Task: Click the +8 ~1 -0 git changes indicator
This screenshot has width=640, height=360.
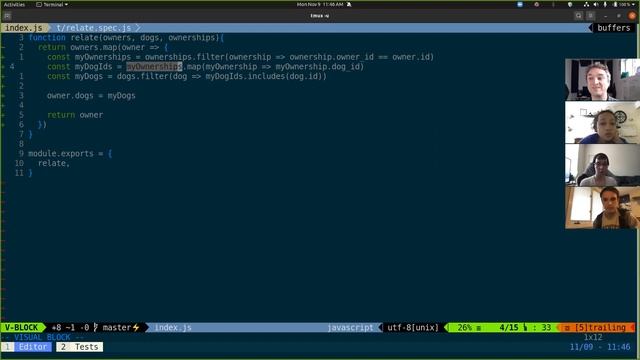Action: tap(70, 327)
